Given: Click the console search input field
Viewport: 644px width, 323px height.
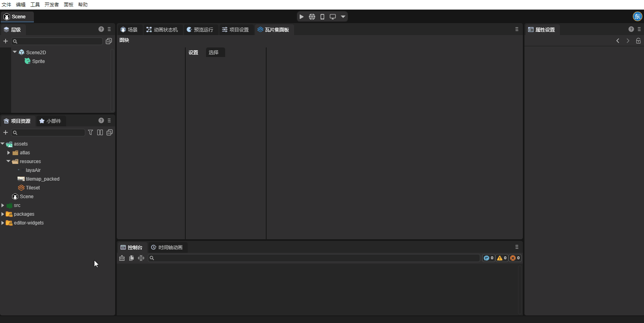Looking at the screenshot, I should click(315, 258).
